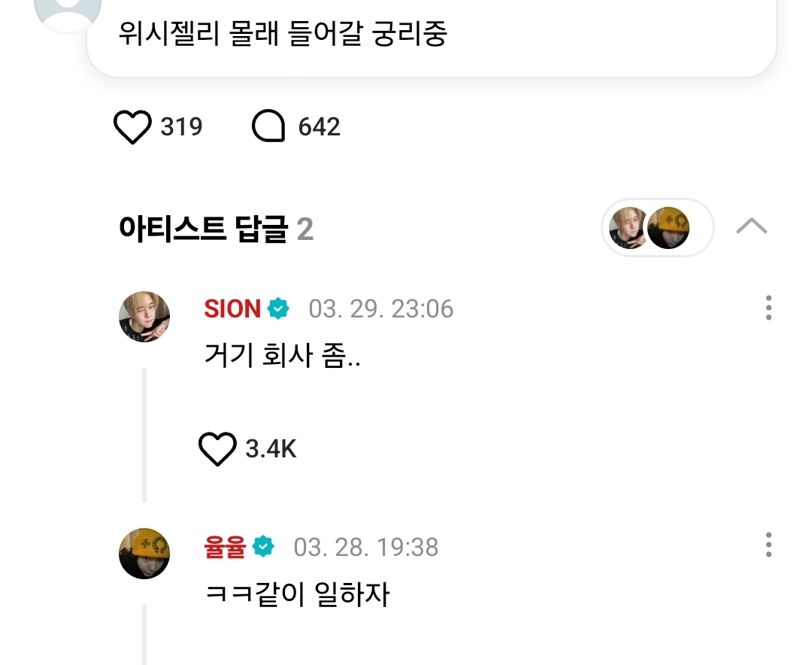Open the three-dot menu on 율율's reply
The width and height of the screenshot is (812, 665).
[x=768, y=545]
